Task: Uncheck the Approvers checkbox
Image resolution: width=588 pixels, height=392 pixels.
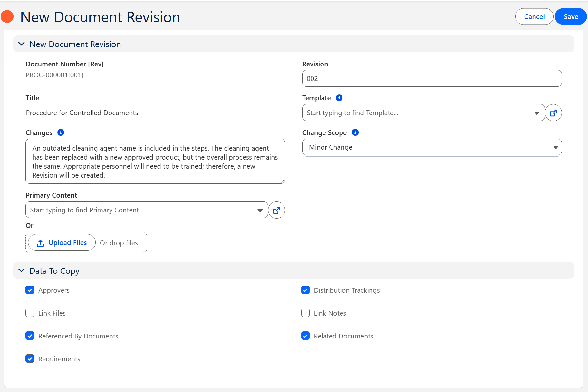Action: click(x=30, y=290)
